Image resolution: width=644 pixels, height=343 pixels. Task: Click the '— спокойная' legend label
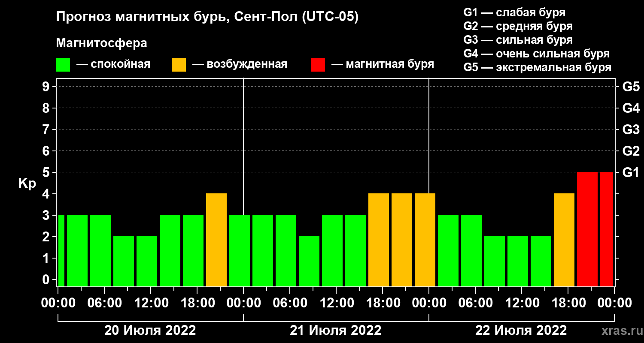point(113,64)
